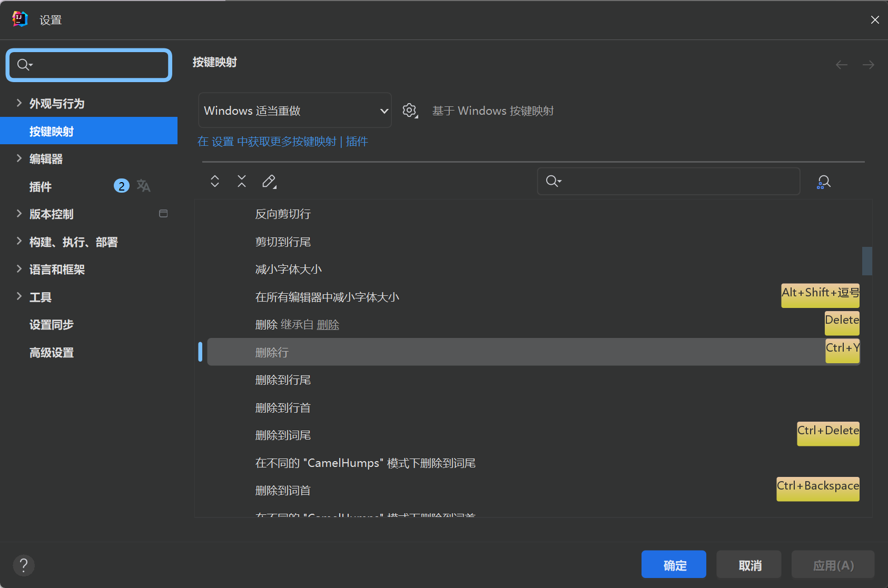The height and width of the screenshot is (588, 888).
Task: Click the action list scrollbar thumb
Action: (x=867, y=261)
